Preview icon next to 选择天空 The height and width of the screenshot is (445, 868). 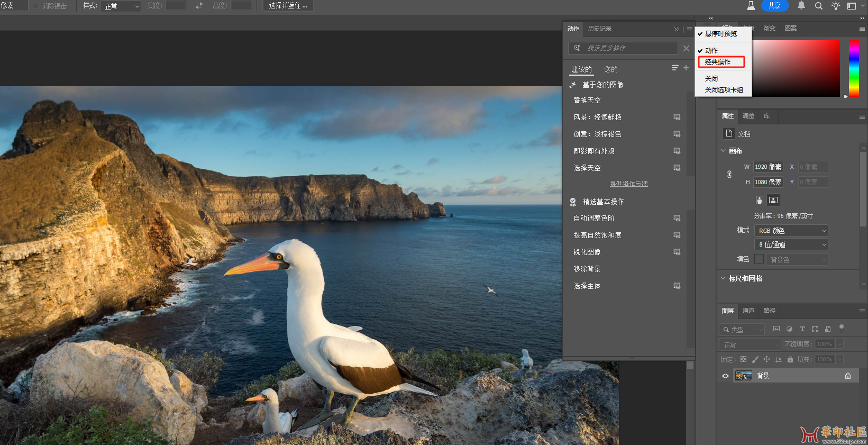click(677, 168)
